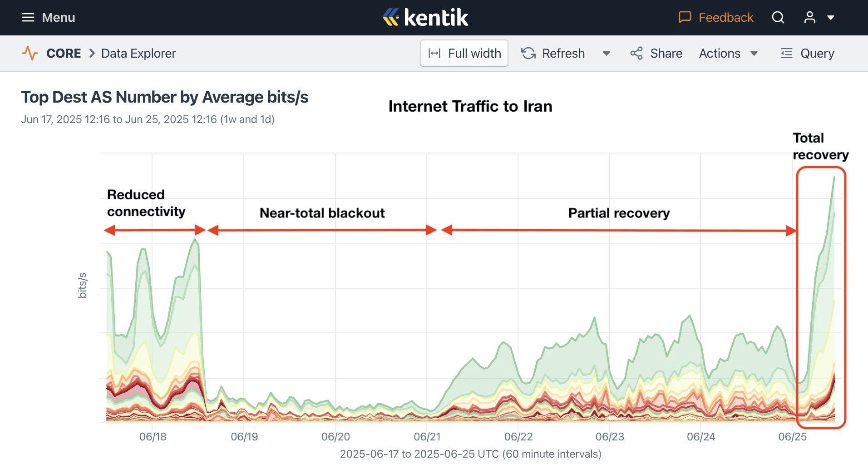
Task: Open the Actions dropdown menu
Action: [728, 54]
